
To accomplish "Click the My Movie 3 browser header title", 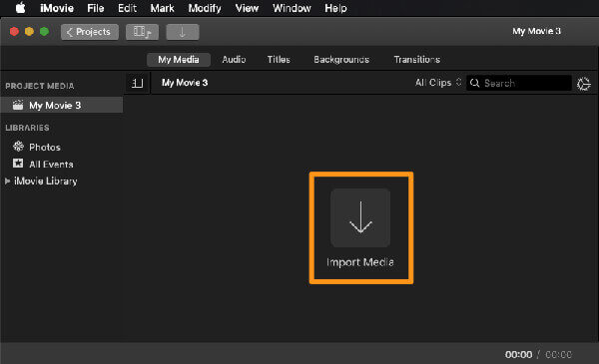I will pos(185,83).
